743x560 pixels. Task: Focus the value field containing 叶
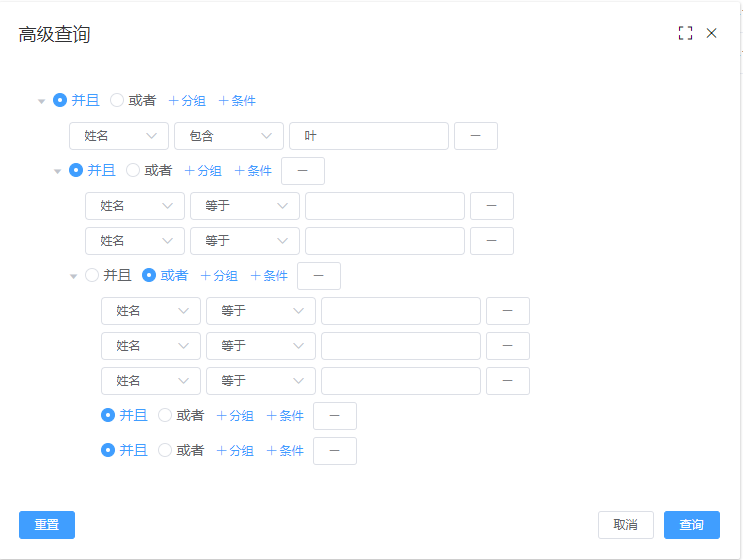[x=368, y=136]
